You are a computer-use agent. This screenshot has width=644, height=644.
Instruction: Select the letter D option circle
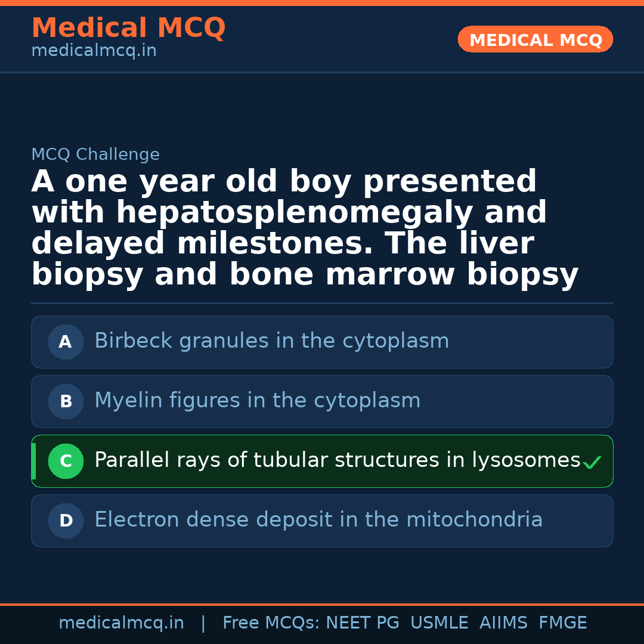pyautogui.click(x=66, y=521)
